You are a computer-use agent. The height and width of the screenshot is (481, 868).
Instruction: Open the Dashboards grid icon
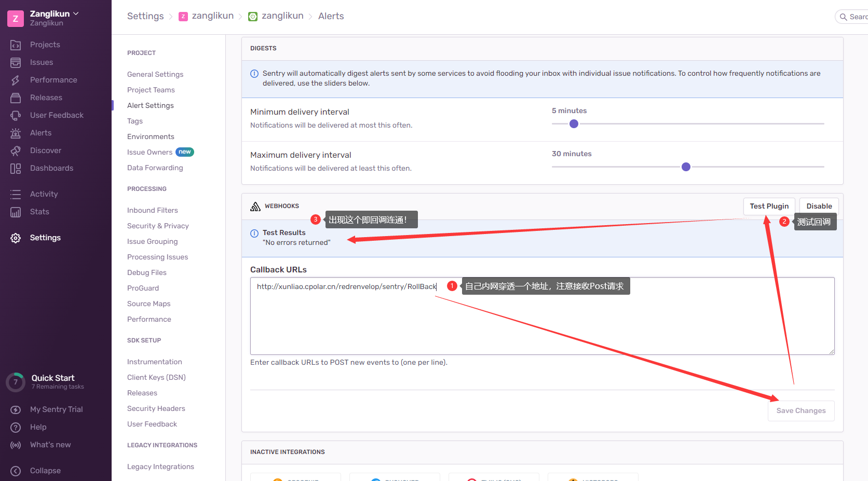coord(16,169)
